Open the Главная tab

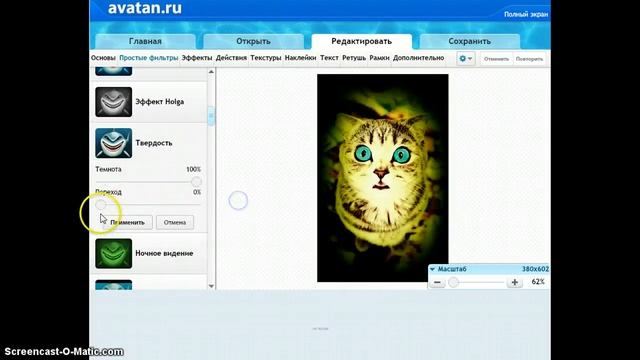click(x=145, y=41)
